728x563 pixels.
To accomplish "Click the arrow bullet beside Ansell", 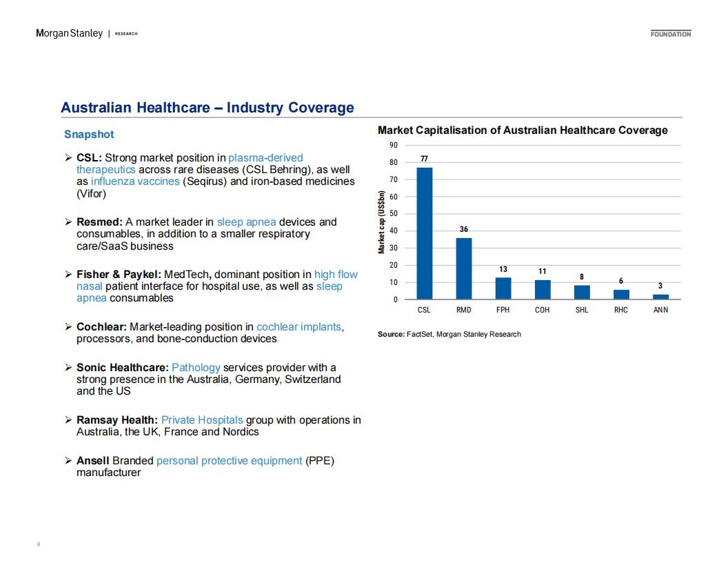I will 68,461.
